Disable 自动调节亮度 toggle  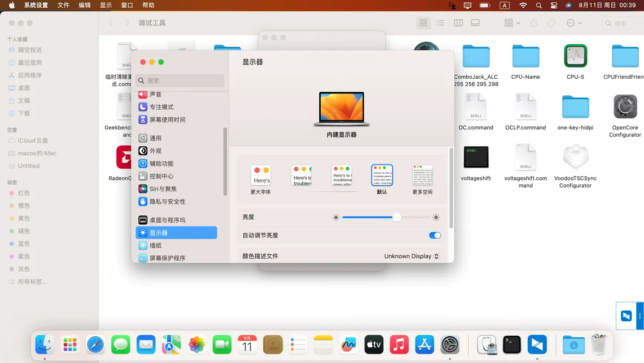tap(434, 235)
